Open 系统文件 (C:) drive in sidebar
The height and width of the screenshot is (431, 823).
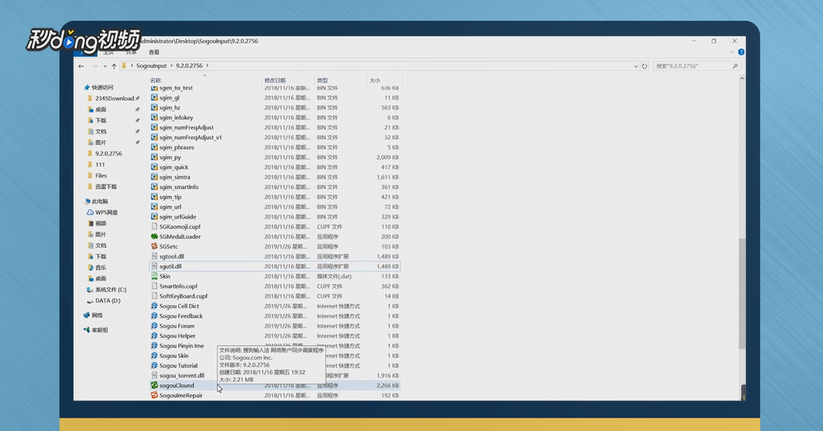pyautogui.click(x=106, y=290)
